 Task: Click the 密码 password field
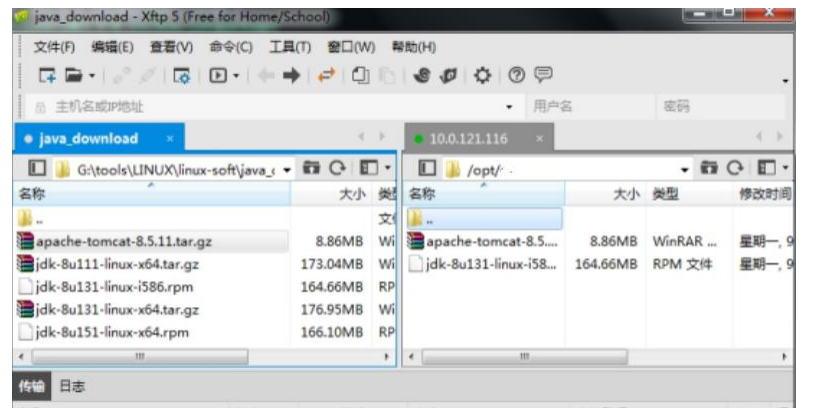721,107
